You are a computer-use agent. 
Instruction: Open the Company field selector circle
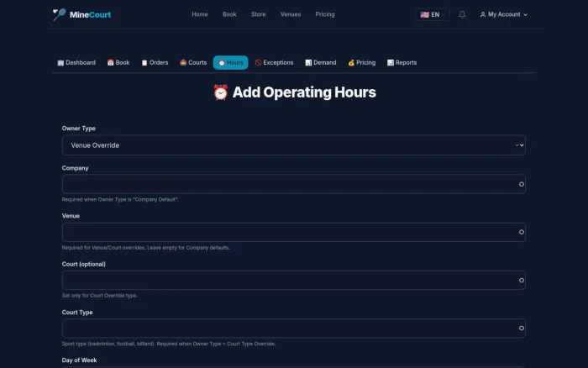[522, 184]
